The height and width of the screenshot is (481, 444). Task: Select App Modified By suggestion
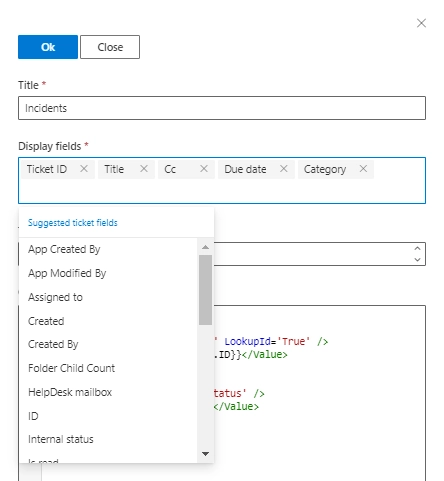tap(108, 273)
